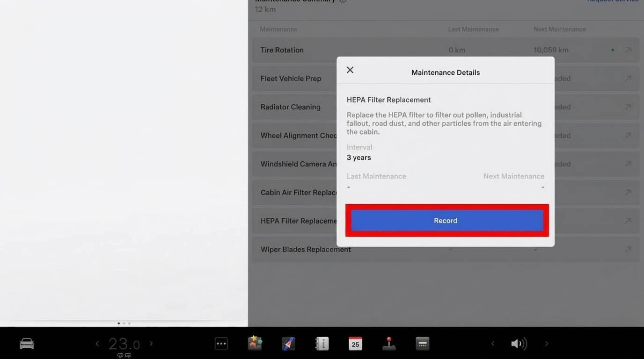Select the Radiator Cleaning row
This screenshot has width=644, height=359.
[446, 107]
